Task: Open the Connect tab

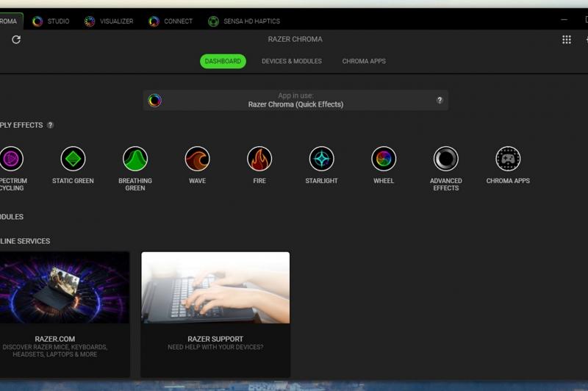Action: point(171,21)
